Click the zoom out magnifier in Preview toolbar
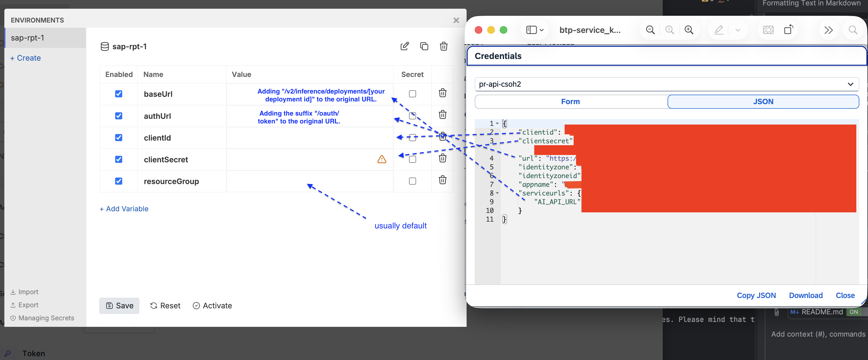 (650, 30)
